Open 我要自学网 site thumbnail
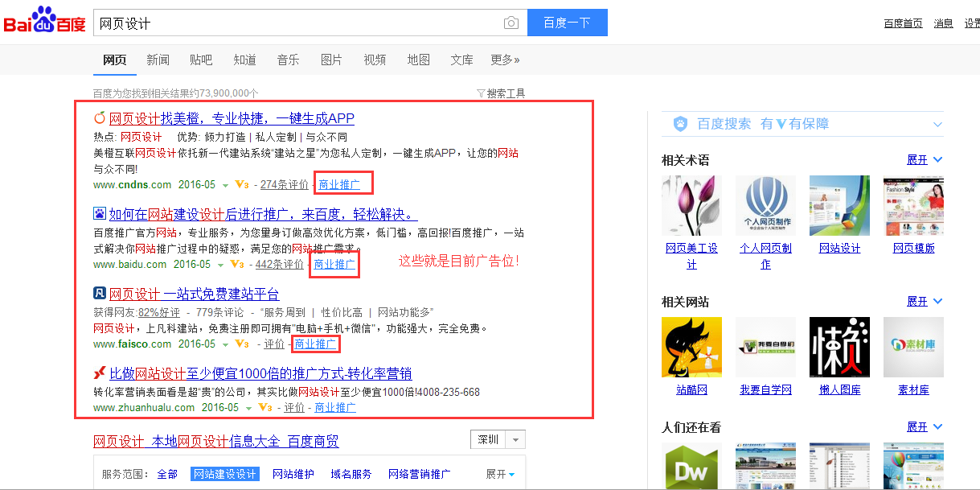The height and width of the screenshot is (490, 980). (x=765, y=348)
